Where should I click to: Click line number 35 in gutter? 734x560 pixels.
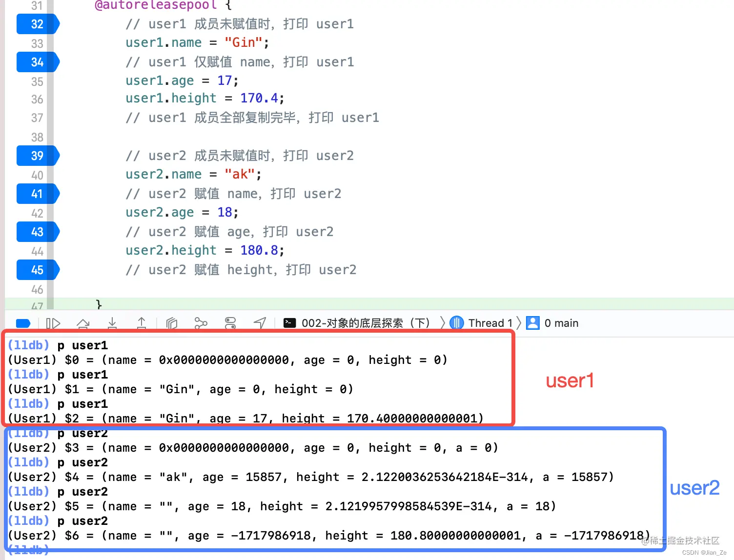click(x=37, y=81)
